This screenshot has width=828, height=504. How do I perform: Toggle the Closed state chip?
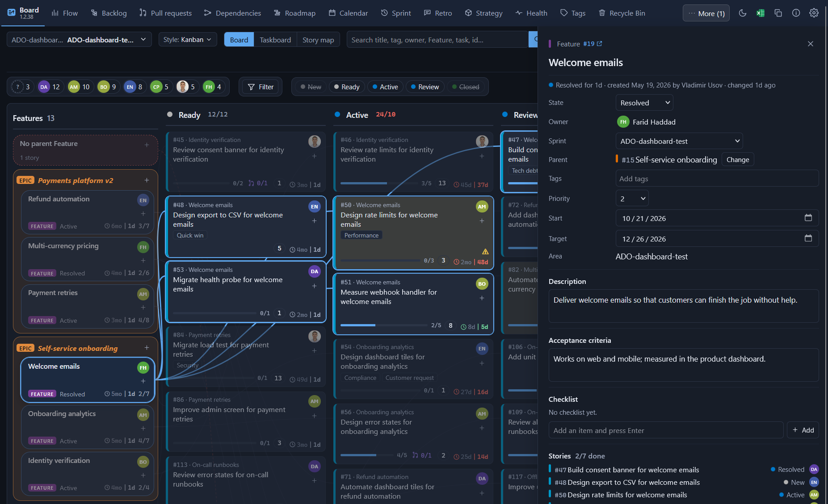[466, 87]
